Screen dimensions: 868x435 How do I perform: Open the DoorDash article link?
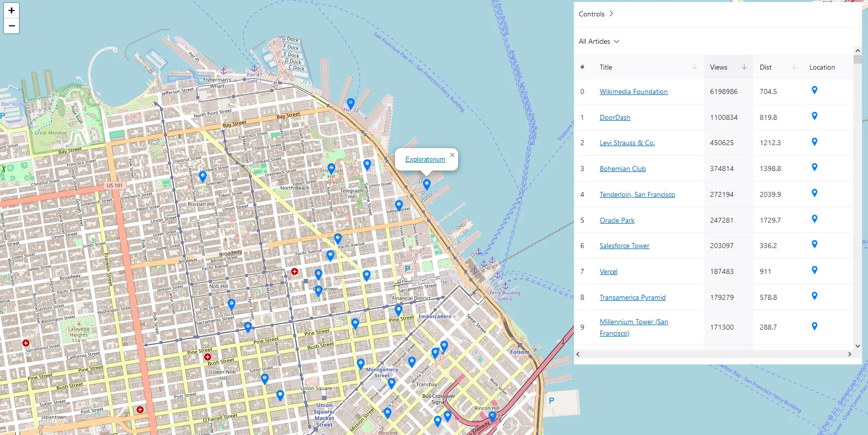pyautogui.click(x=615, y=117)
